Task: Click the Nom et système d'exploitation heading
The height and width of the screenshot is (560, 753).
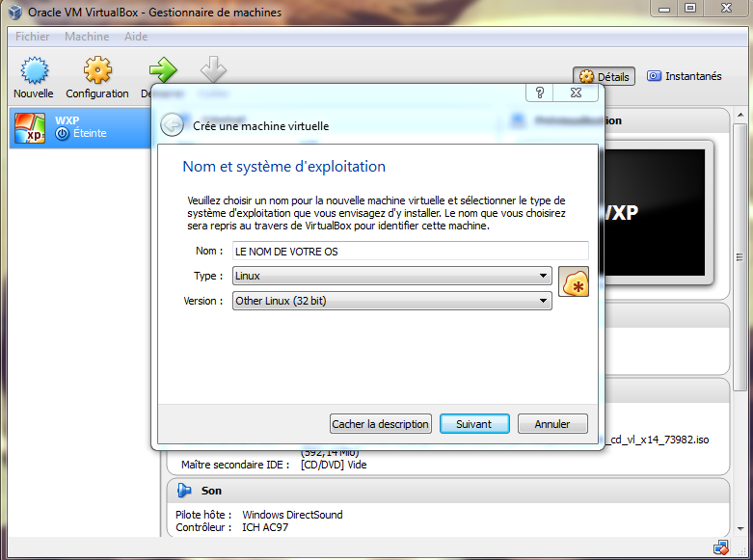Action: pyautogui.click(x=283, y=166)
